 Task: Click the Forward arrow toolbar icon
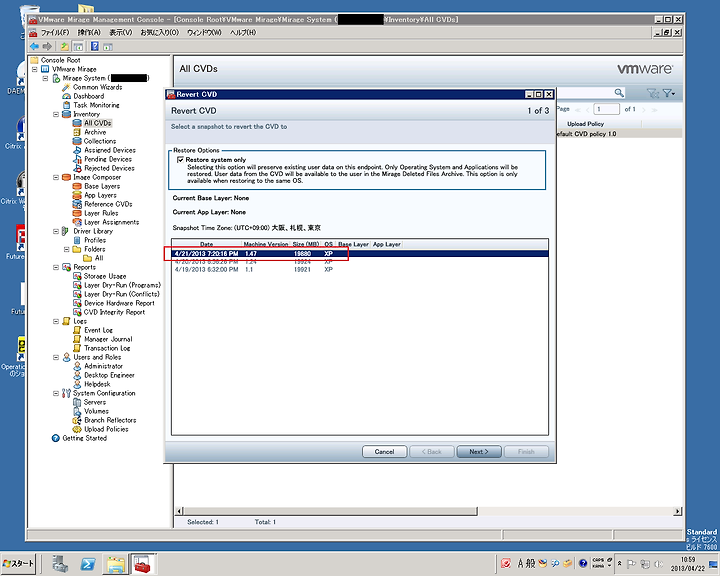coord(47,46)
